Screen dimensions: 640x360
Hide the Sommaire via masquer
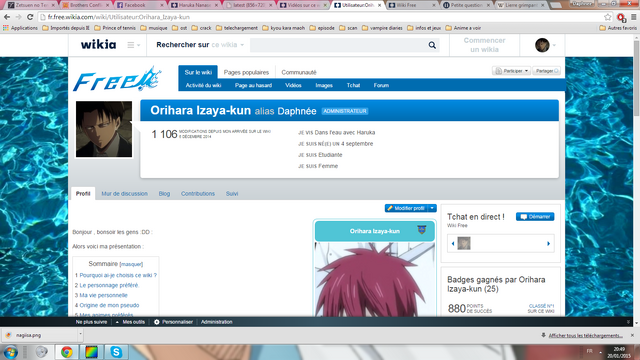coord(131,264)
